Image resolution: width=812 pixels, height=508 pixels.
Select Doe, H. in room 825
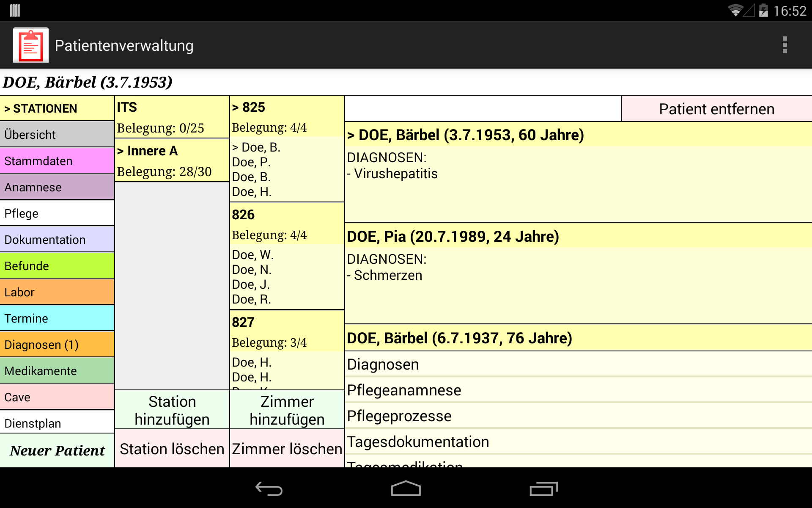tap(252, 192)
